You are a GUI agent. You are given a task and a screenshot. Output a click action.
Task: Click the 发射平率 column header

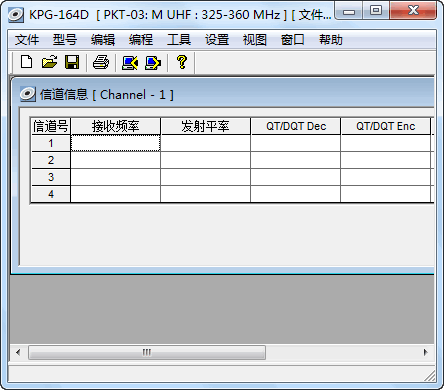pos(205,126)
